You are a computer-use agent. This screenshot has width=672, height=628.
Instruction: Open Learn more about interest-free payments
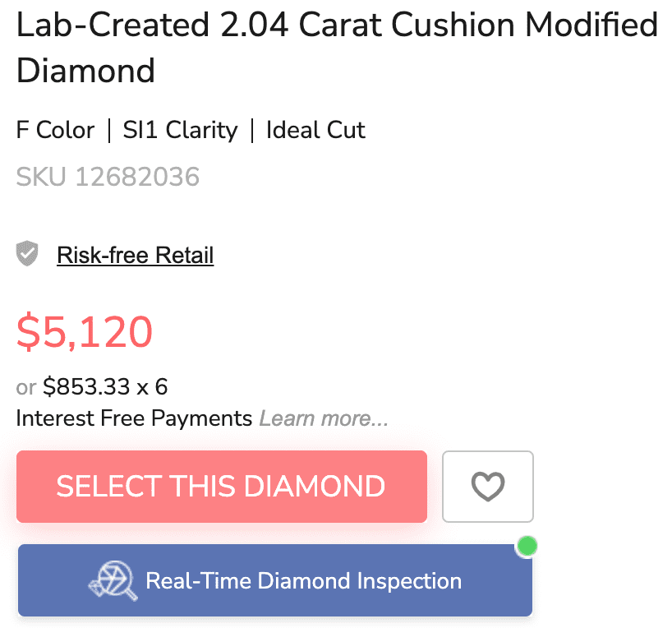click(324, 418)
